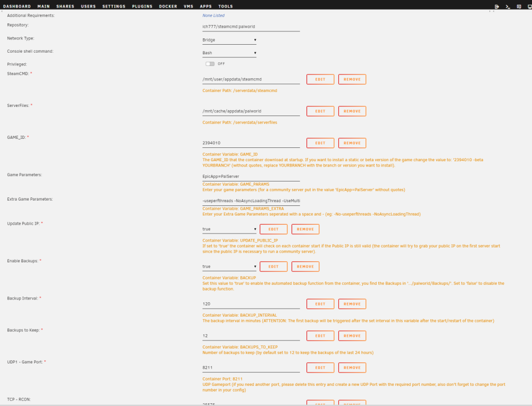Click the SteamCMD path field
This screenshot has height=406, width=532.
point(251,79)
